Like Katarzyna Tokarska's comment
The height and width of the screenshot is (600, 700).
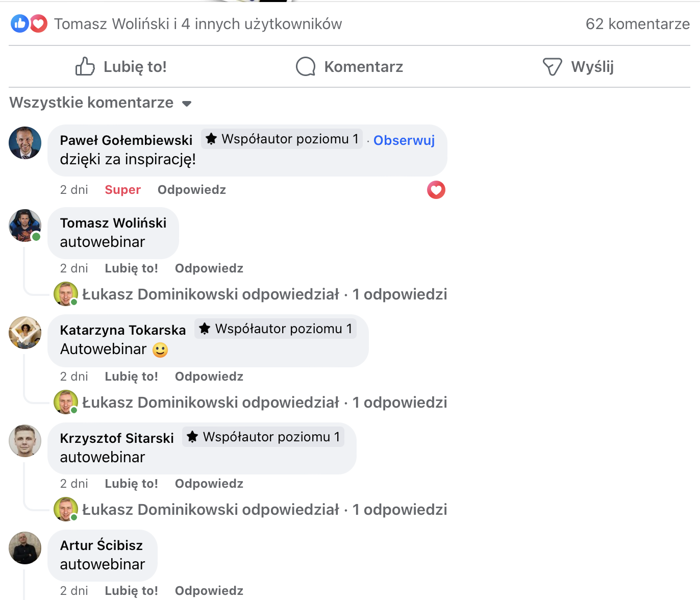tap(131, 377)
